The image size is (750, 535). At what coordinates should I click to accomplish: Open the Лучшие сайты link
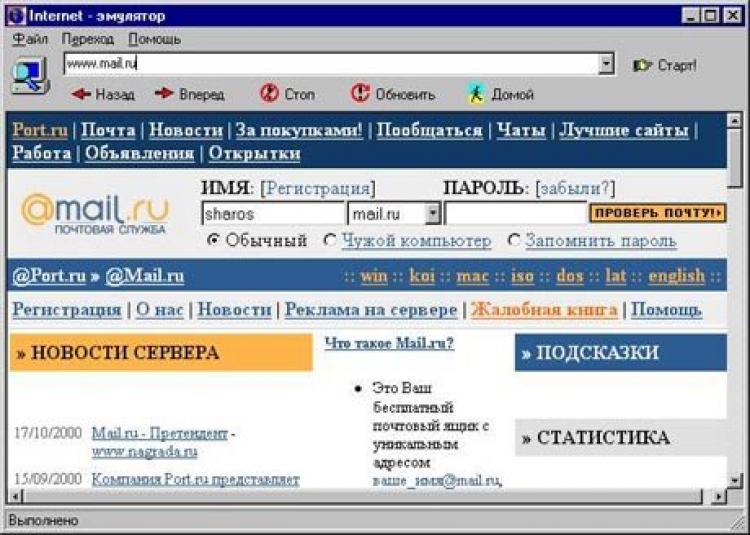[x=624, y=130]
